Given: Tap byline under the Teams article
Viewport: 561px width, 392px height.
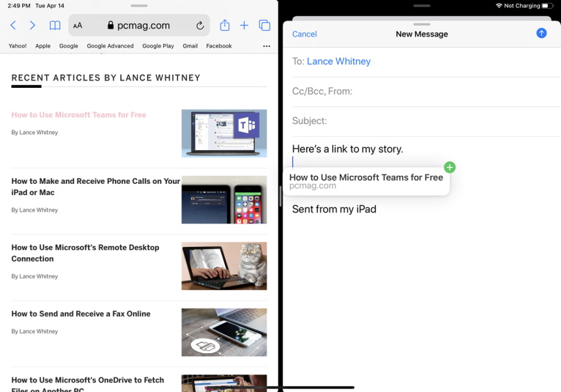Looking at the screenshot, I should click(34, 133).
